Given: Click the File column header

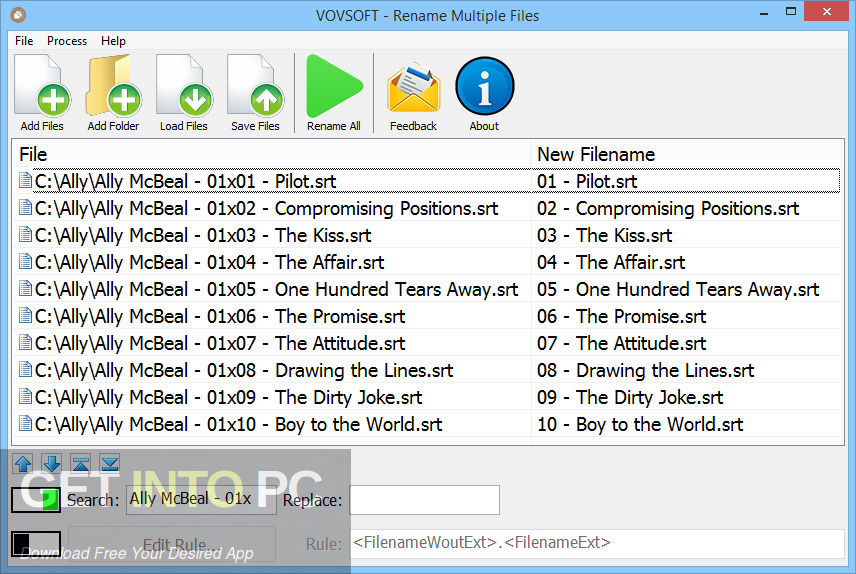Looking at the screenshot, I should point(271,154).
